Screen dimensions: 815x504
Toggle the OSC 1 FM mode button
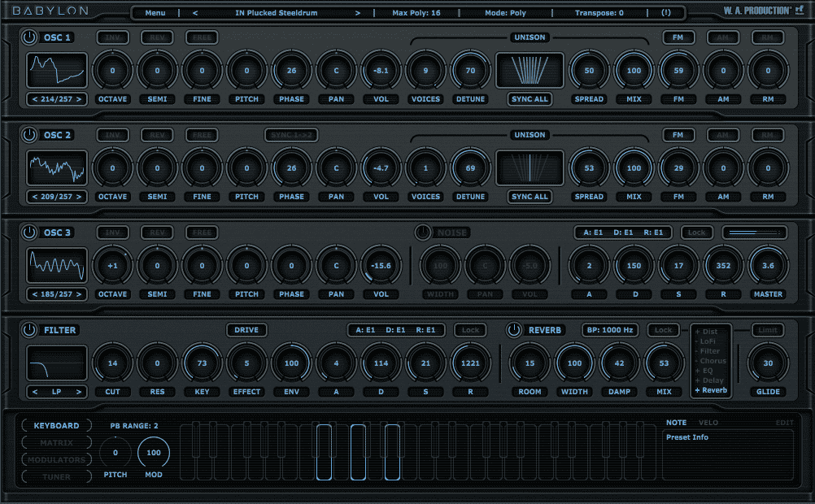click(678, 37)
